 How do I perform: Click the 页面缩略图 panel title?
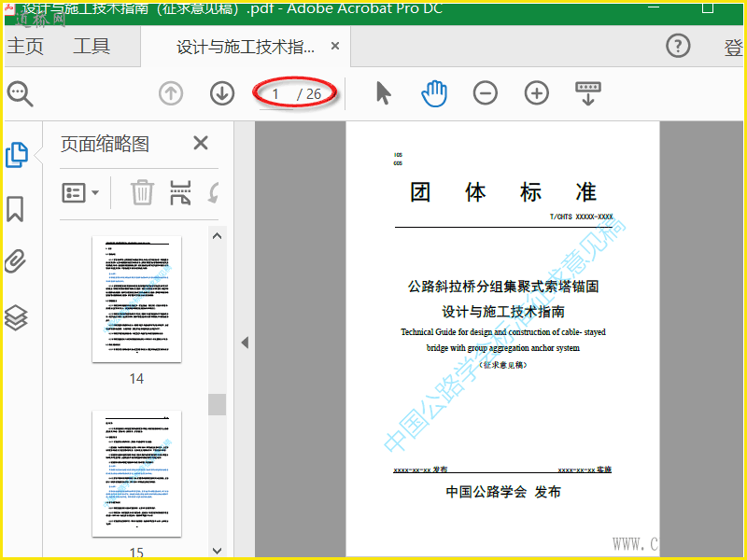pos(105,144)
